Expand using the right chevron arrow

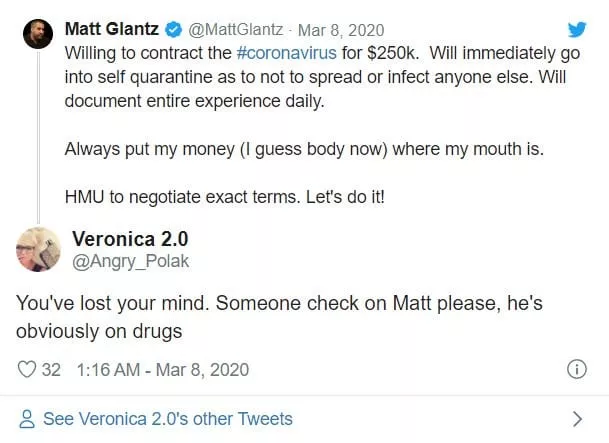[x=577, y=418]
